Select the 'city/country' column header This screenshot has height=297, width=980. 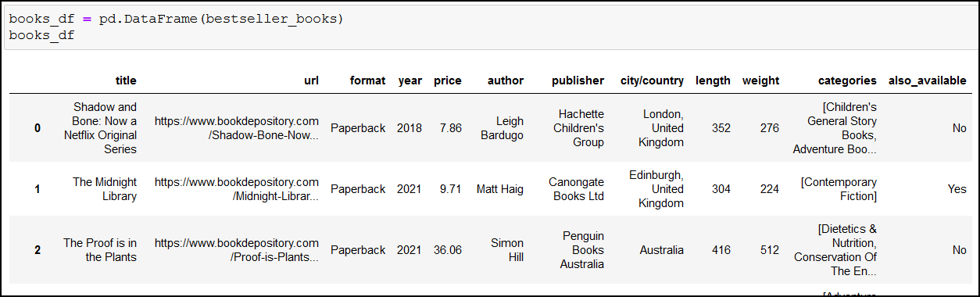652,81
